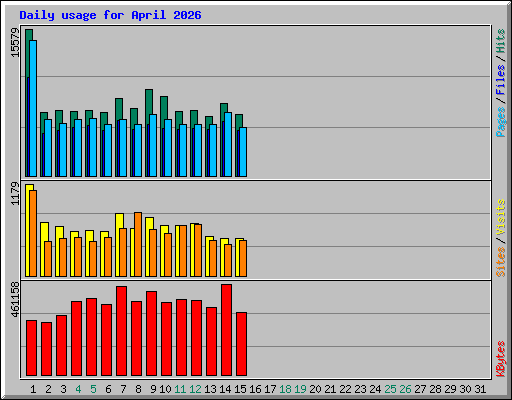This screenshot has height=400, width=512.
Task: Click day 13 on the x-axis
Action: 210,389
